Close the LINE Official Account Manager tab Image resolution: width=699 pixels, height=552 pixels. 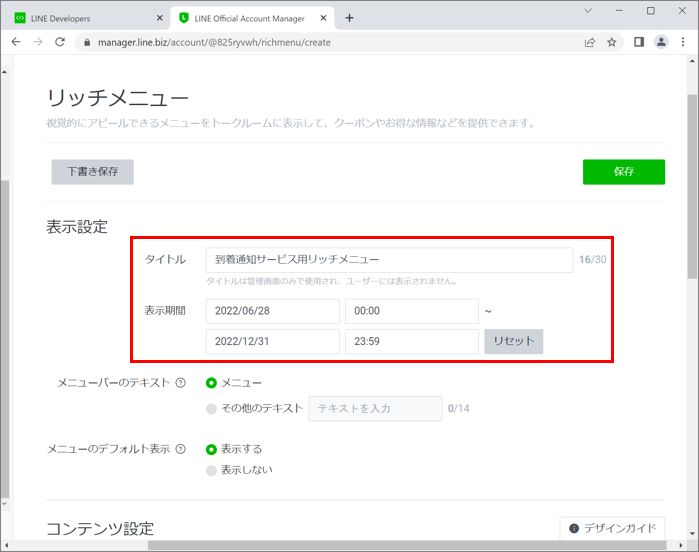(x=324, y=18)
